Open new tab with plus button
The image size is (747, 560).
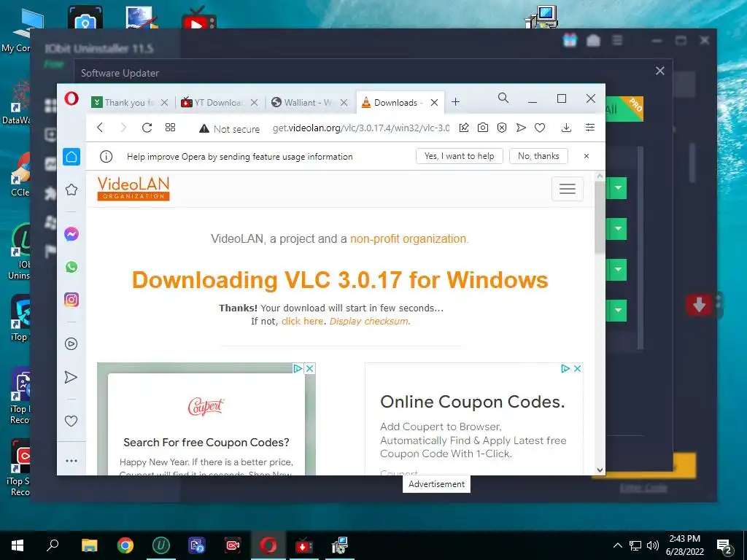(x=455, y=102)
